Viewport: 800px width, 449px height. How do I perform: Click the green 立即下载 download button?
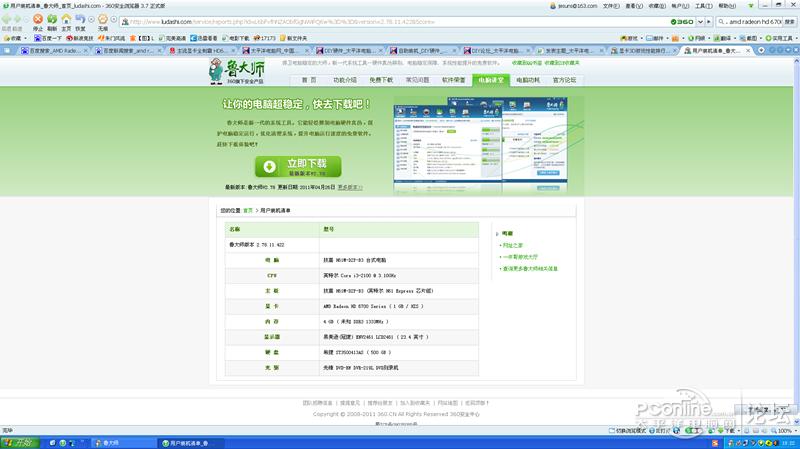pyautogui.click(x=298, y=166)
